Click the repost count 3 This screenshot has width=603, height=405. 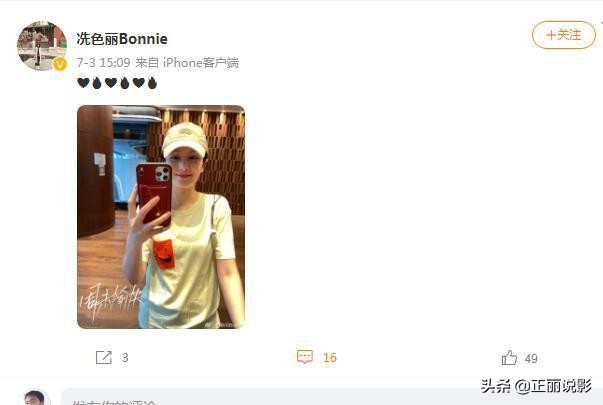click(125, 358)
